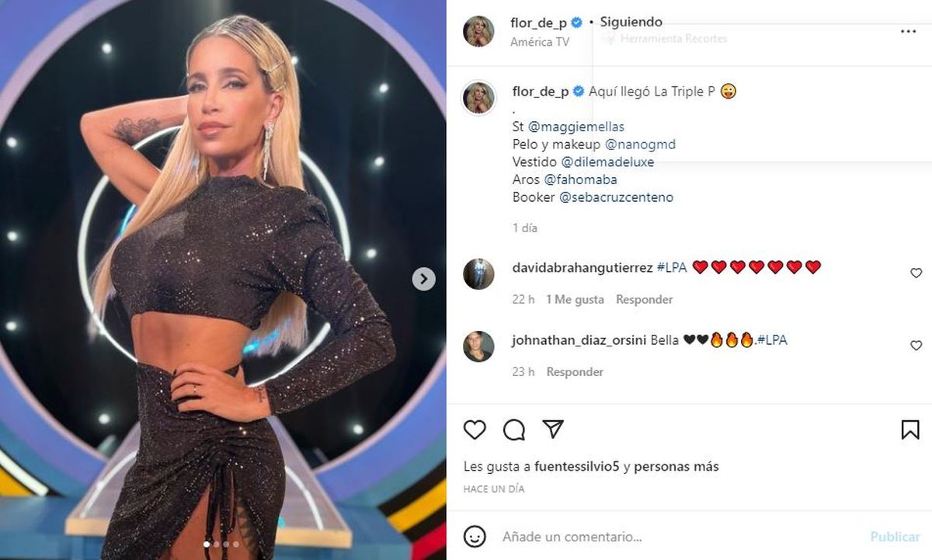Go to next photo with arrow button
Image resolution: width=932 pixels, height=560 pixels.
coord(423,279)
